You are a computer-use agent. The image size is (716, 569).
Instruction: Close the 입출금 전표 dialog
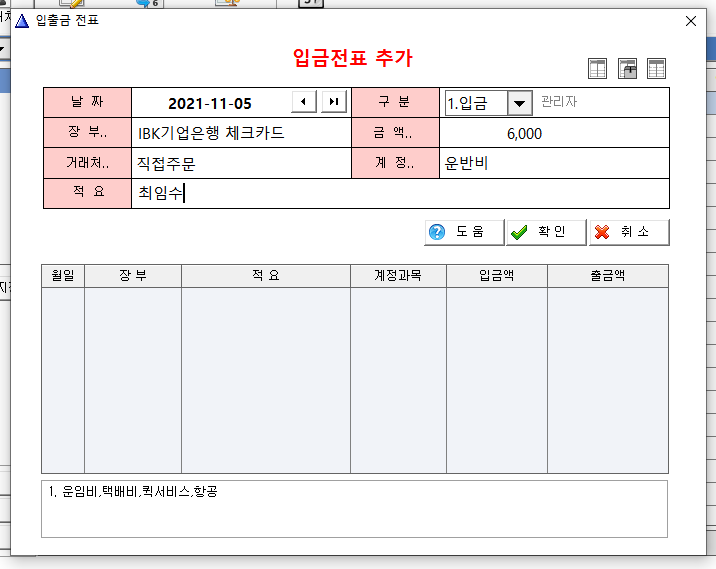pyautogui.click(x=691, y=21)
